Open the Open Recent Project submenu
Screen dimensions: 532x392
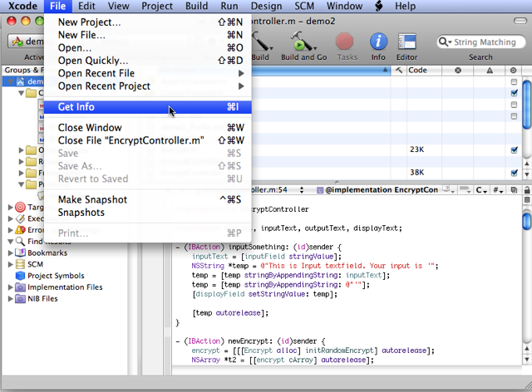tap(148, 86)
